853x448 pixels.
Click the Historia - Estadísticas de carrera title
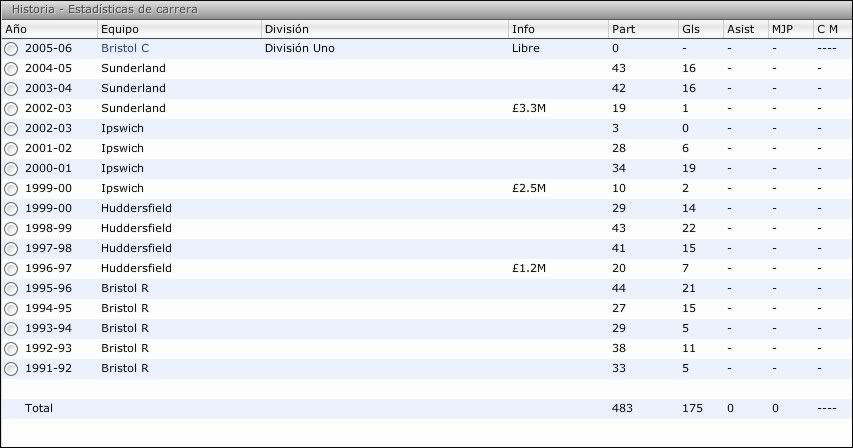104,9
